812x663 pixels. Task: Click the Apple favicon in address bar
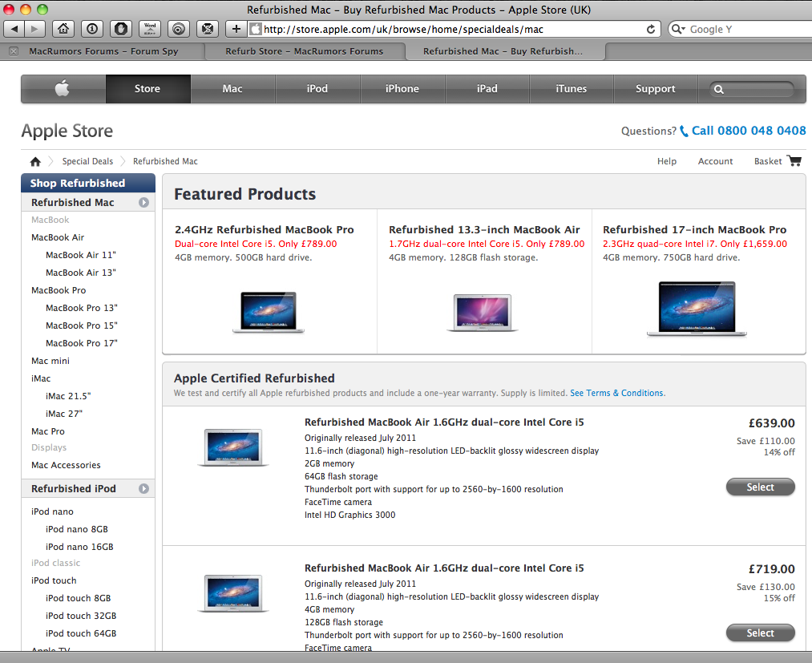[x=256, y=29]
